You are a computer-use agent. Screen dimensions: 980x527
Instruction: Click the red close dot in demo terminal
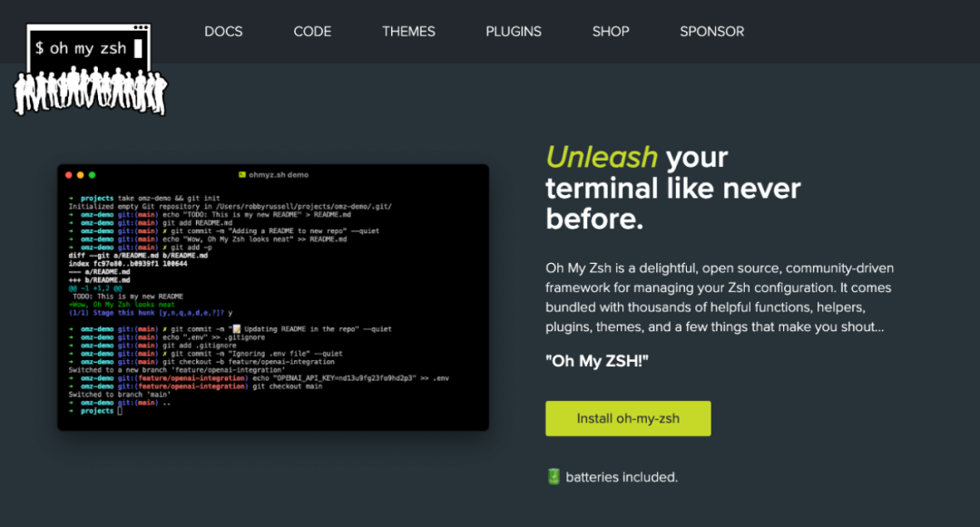click(69, 175)
